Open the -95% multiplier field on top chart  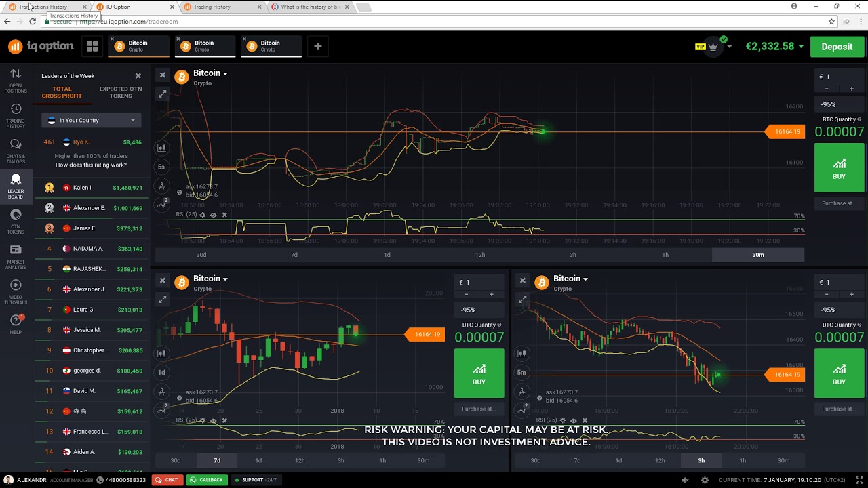tap(840, 104)
